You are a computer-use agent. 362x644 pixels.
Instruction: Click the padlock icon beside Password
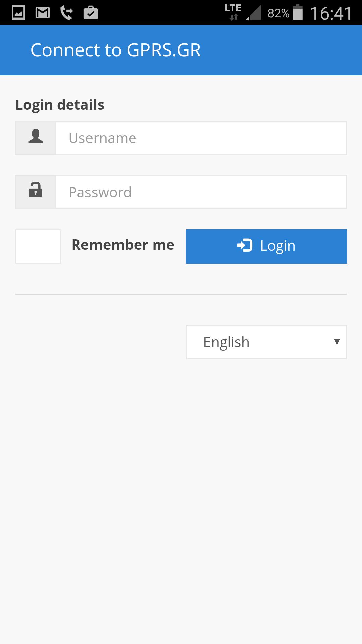pyautogui.click(x=36, y=190)
